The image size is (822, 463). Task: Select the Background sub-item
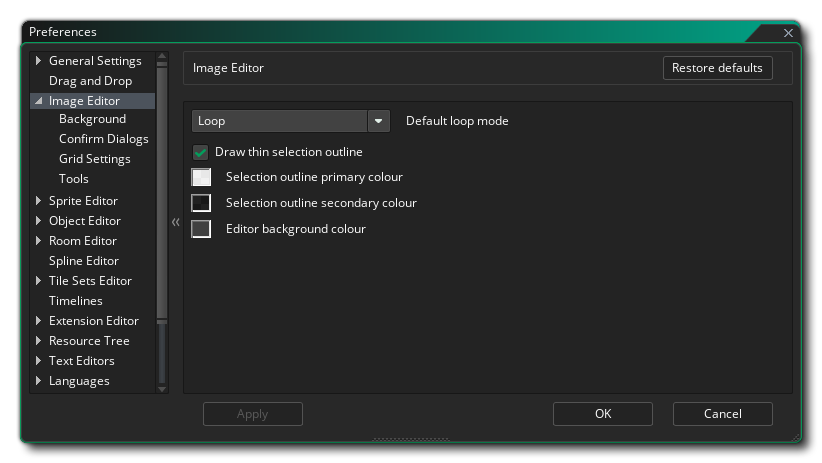[x=92, y=119]
